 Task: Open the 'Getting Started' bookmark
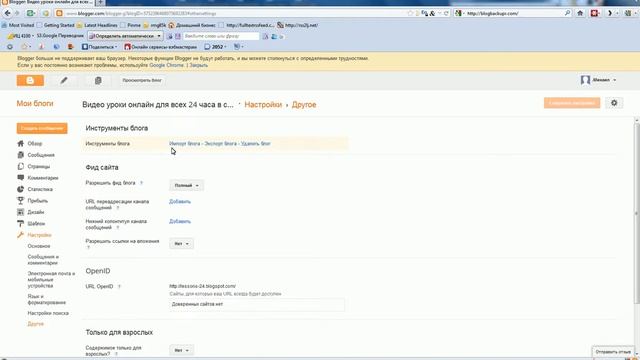click(56, 25)
